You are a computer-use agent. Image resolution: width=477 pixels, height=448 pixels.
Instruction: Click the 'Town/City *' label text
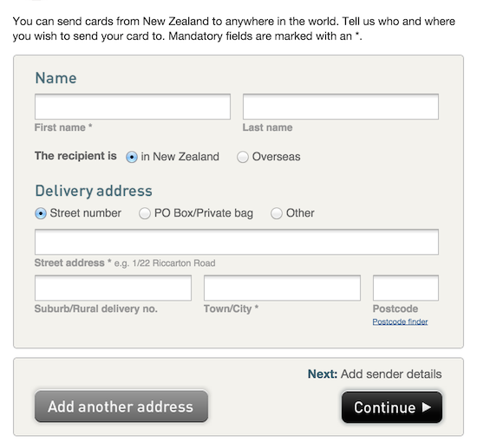(232, 308)
